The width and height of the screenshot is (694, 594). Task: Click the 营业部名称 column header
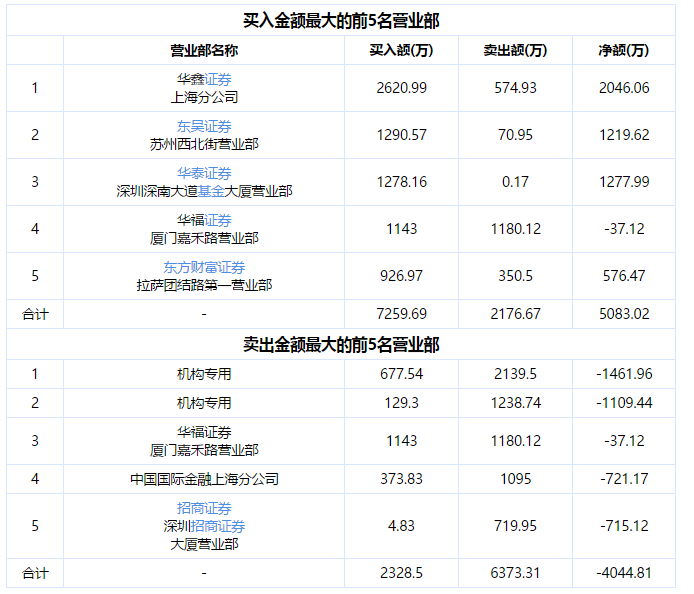204,50
